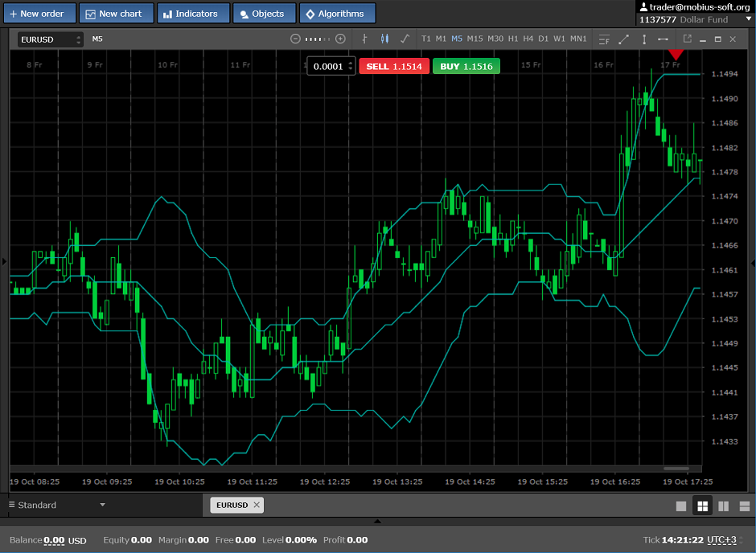Open the Algorithms menu
The width and height of the screenshot is (756, 553).
click(338, 14)
